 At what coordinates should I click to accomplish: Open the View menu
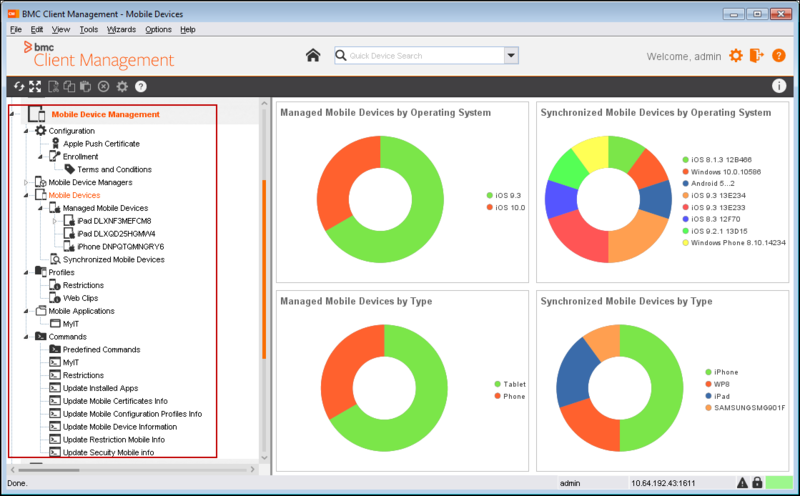tap(61, 30)
